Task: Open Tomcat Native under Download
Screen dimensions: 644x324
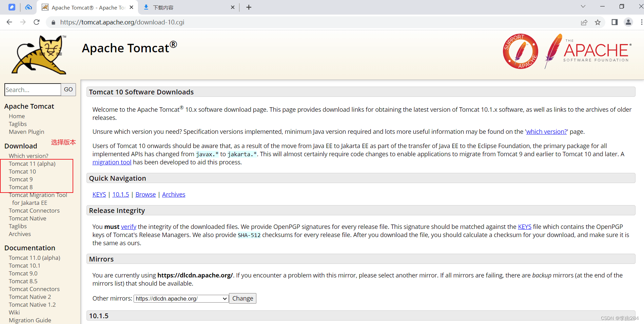Action: [x=27, y=218]
